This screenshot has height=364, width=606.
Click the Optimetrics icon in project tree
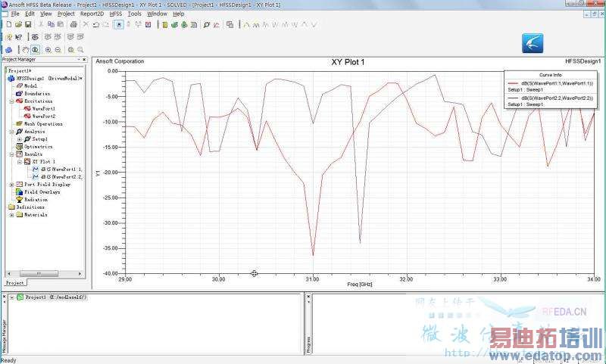click(20, 147)
